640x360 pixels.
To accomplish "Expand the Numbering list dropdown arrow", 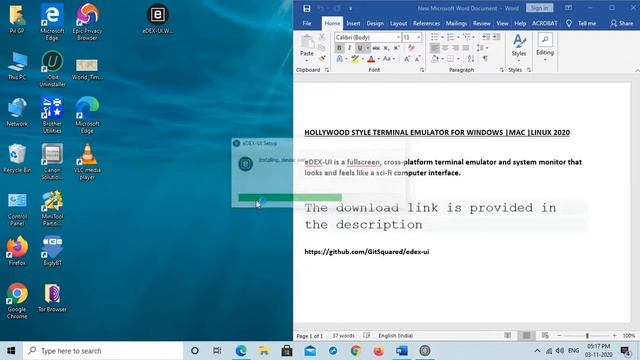I will [458, 37].
